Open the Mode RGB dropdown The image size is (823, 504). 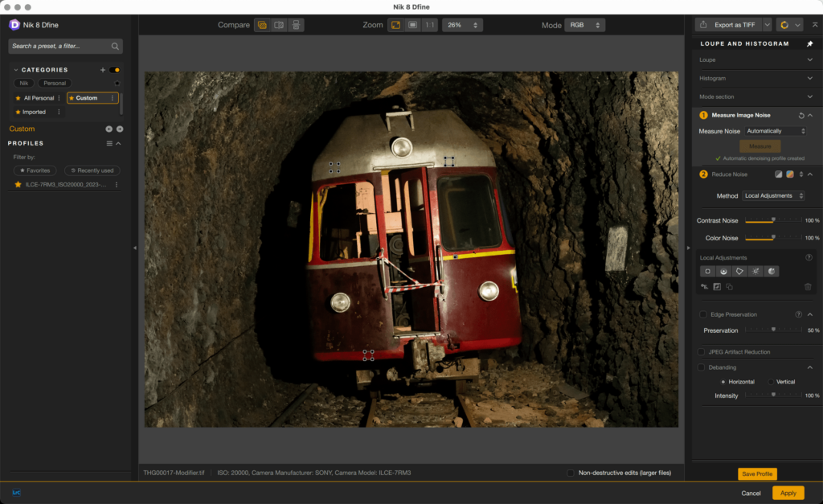584,25
